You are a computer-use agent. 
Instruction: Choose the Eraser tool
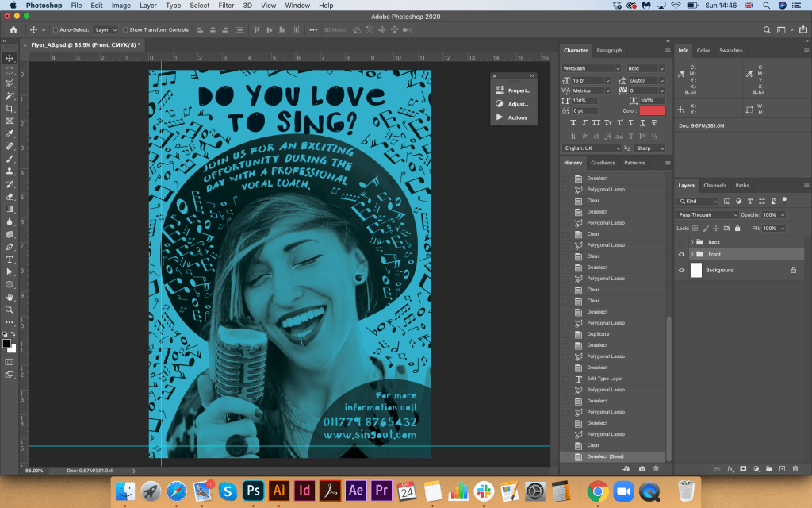point(10,196)
